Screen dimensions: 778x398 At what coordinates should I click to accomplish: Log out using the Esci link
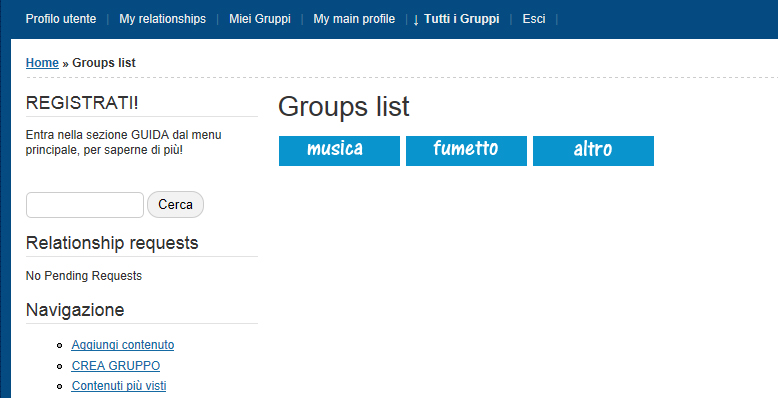[534, 19]
